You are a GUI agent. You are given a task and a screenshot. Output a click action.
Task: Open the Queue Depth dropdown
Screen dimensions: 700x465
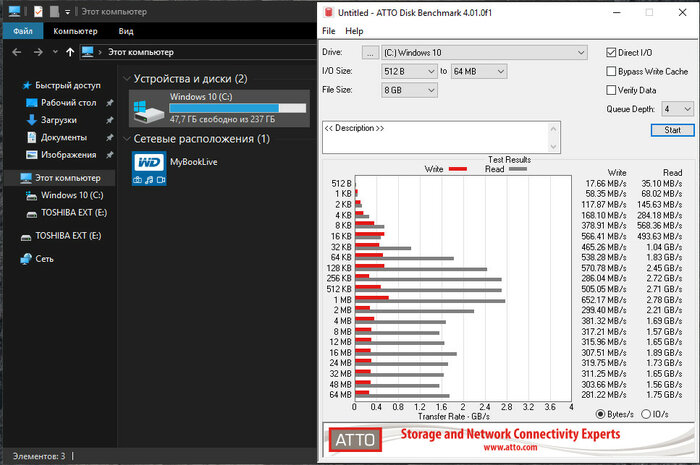pyautogui.click(x=678, y=109)
